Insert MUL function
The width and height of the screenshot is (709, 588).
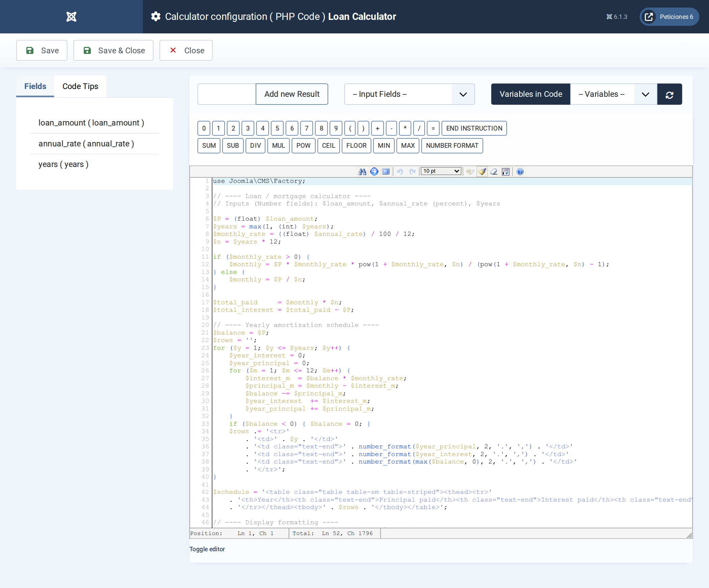click(x=278, y=145)
